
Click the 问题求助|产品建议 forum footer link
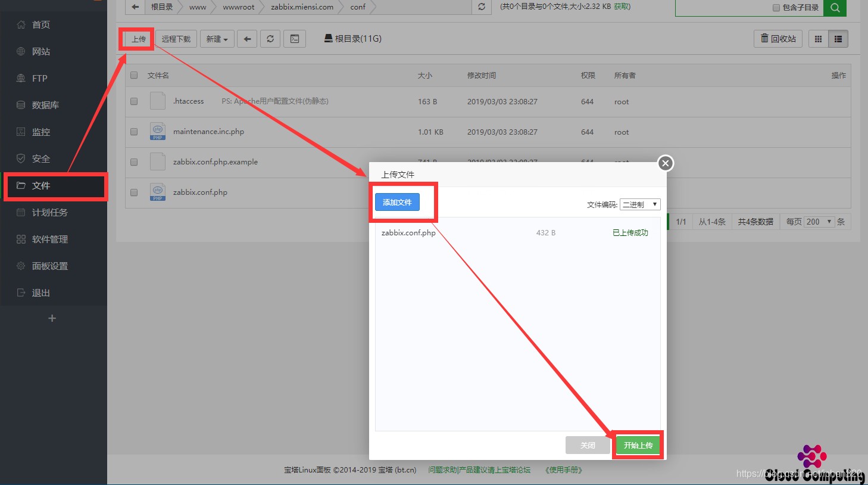(x=479, y=470)
